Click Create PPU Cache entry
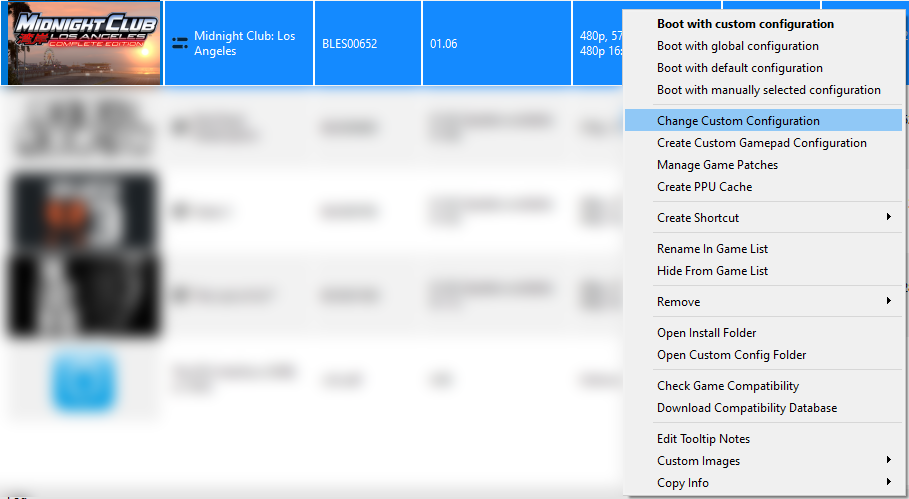This screenshot has height=499, width=909. tap(704, 187)
